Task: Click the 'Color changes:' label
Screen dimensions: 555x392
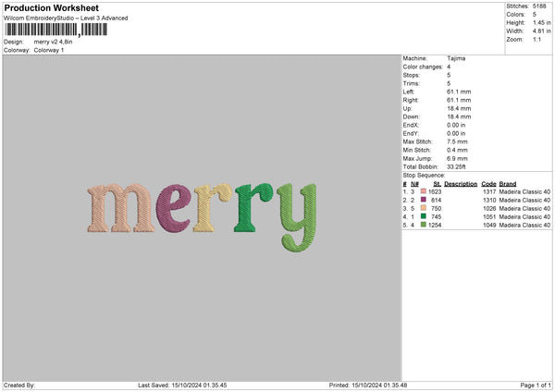Action: (423, 67)
